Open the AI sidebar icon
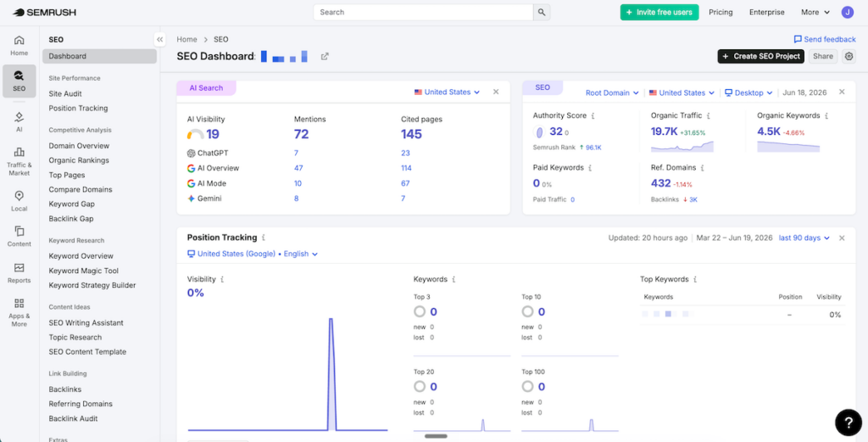Viewport: 868px width, 442px height. coord(19,122)
